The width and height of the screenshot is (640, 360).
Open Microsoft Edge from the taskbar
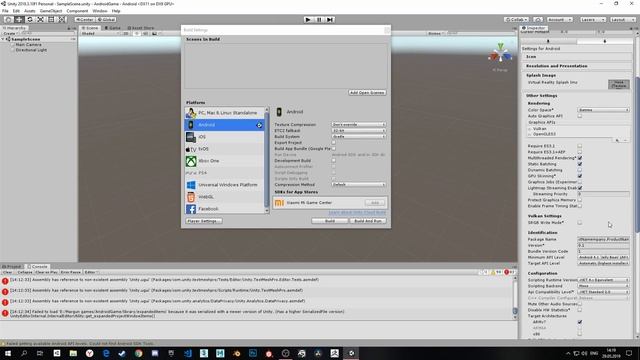pyautogui.click(x=106, y=353)
